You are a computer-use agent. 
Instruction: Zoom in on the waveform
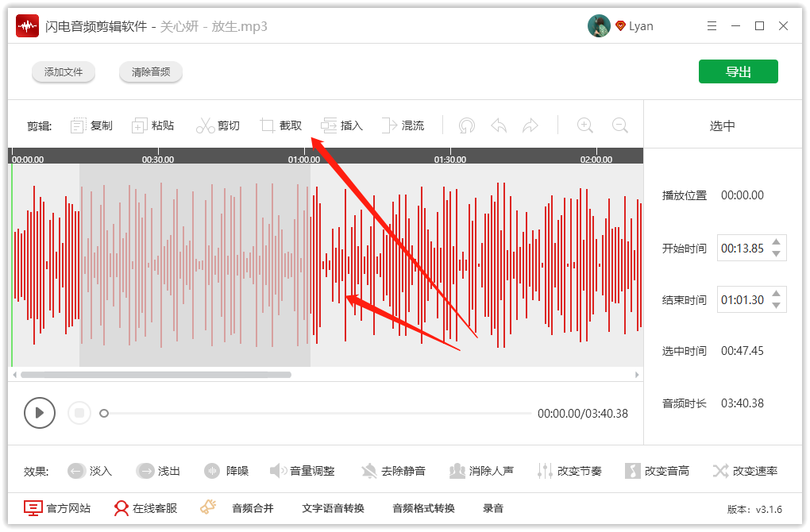tap(585, 125)
